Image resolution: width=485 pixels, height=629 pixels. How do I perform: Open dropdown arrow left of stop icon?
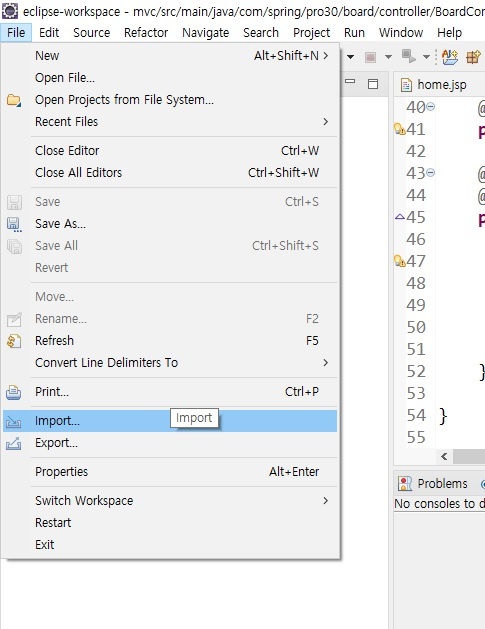(x=350, y=57)
